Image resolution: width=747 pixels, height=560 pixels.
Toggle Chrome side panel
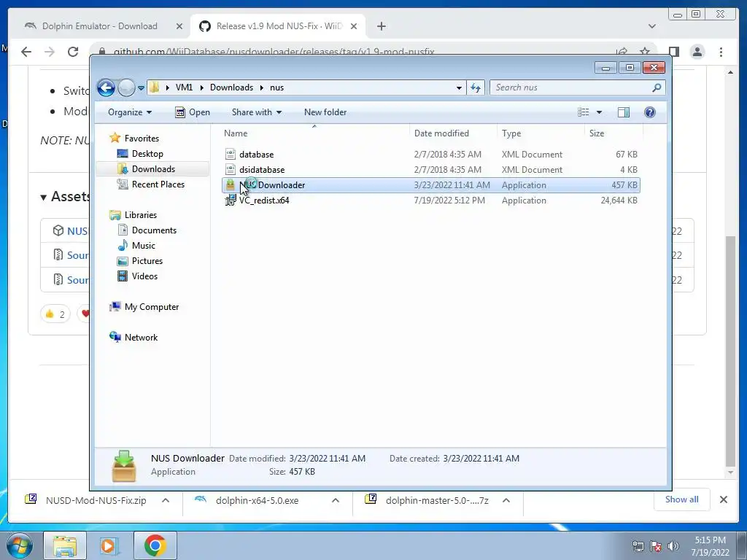(673, 52)
